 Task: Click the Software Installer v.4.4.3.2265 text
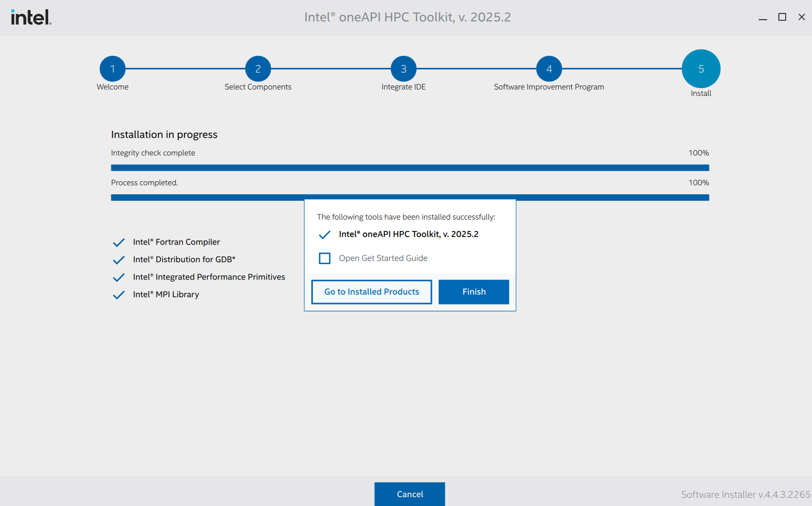coord(746,495)
